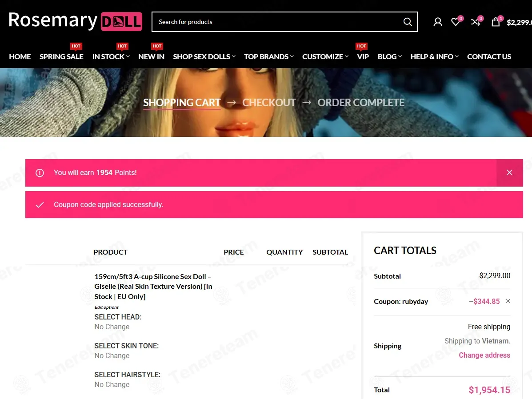The width and height of the screenshot is (532, 399).
Task: Go to the HOME menu item
Action: pos(20,57)
